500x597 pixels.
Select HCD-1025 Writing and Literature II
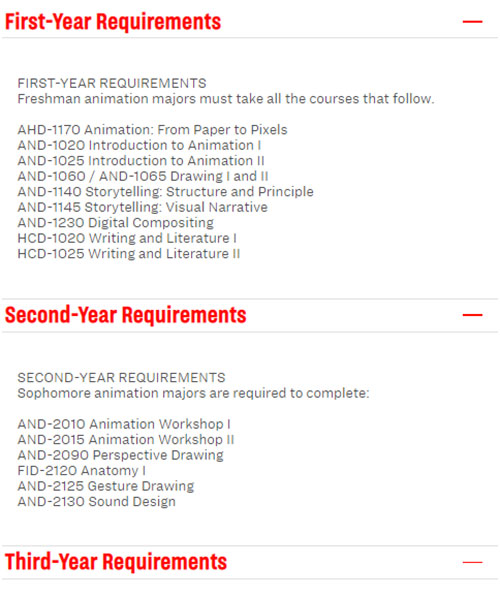(x=129, y=254)
